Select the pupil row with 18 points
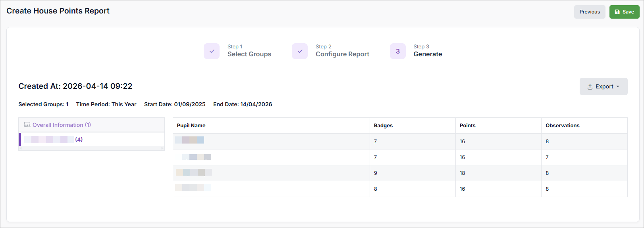The width and height of the screenshot is (644, 228). pyautogui.click(x=400, y=173)
